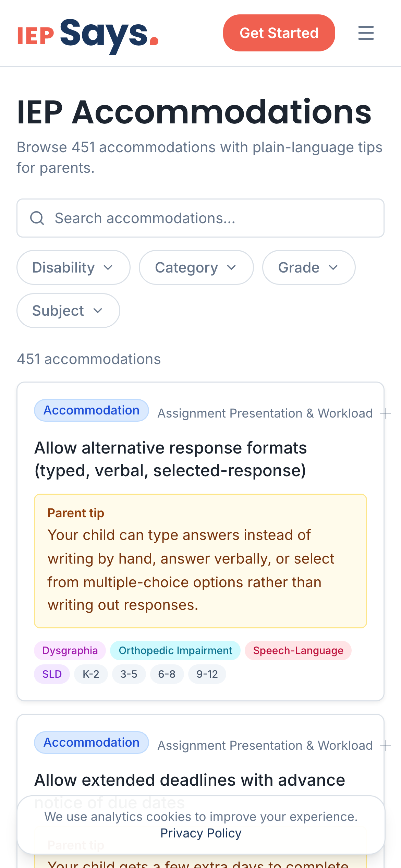Screen dimensions: 401x868
Task: Open the Privacy Policy link
Action: tap(200, 833)
